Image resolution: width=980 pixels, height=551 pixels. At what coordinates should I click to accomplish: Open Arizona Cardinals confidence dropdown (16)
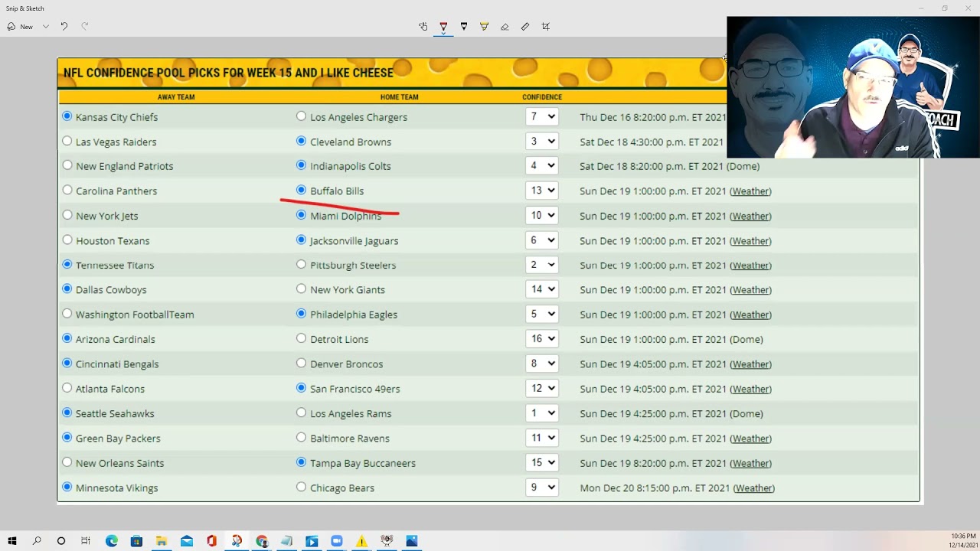[542, 338]
